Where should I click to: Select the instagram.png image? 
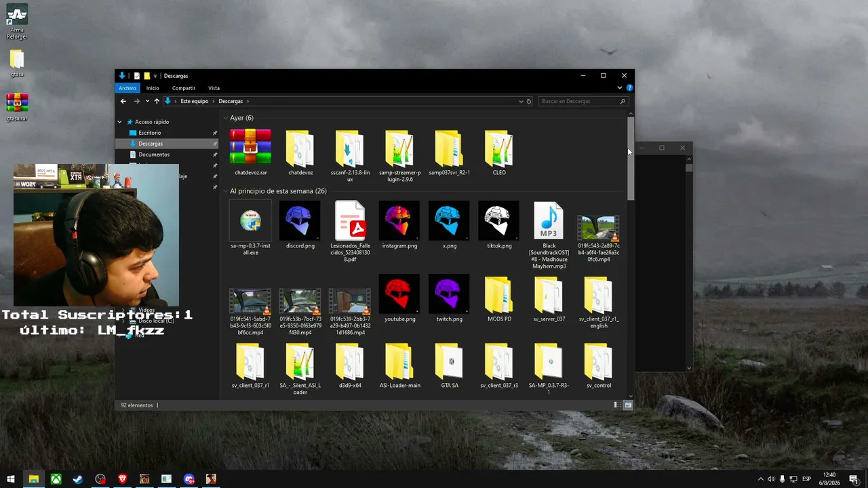coord(399,225)
